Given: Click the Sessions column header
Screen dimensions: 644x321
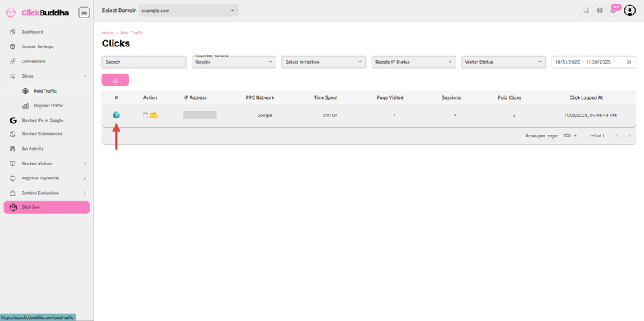Looking at the screenshot, I should pyautogui.click(x=451, y=98).
